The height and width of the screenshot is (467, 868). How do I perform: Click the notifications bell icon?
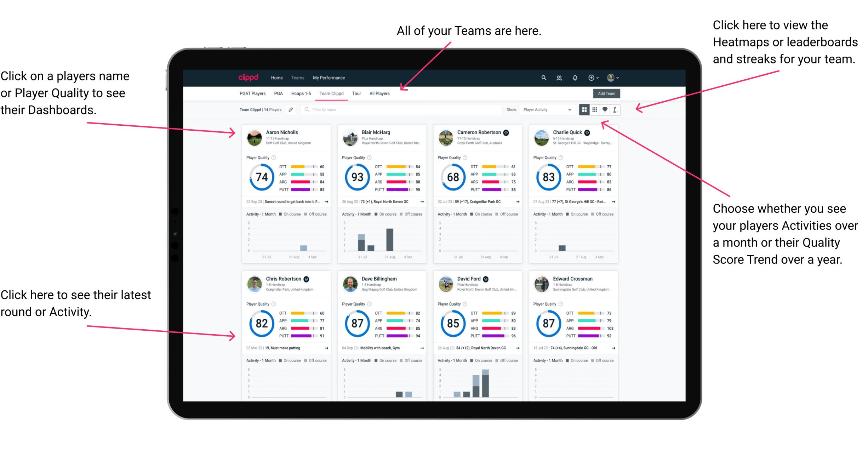coord(575,78)
